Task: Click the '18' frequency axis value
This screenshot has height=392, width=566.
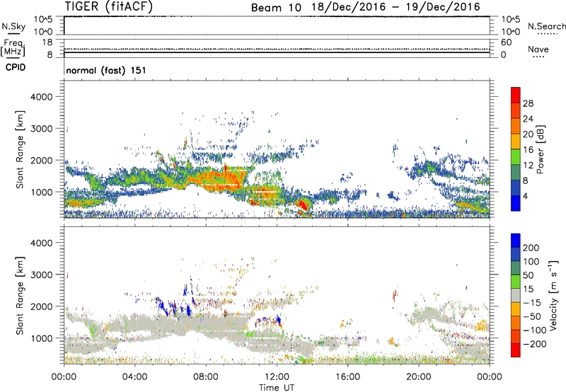Action: coord(47,42)
